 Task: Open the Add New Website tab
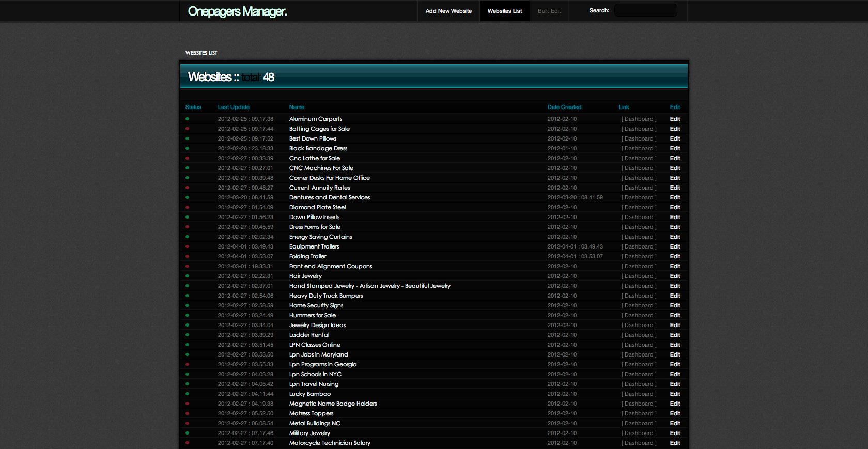click(x=448, y=11)
